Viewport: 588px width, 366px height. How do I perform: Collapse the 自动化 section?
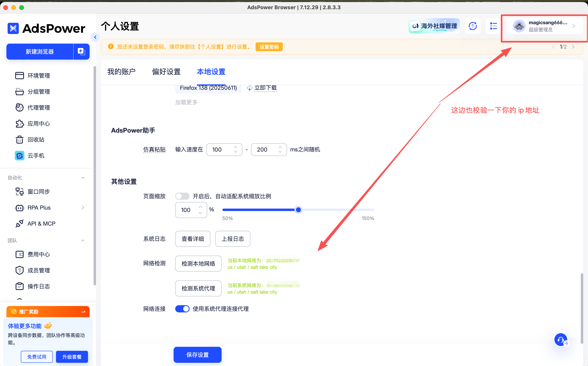pos(83,177)
